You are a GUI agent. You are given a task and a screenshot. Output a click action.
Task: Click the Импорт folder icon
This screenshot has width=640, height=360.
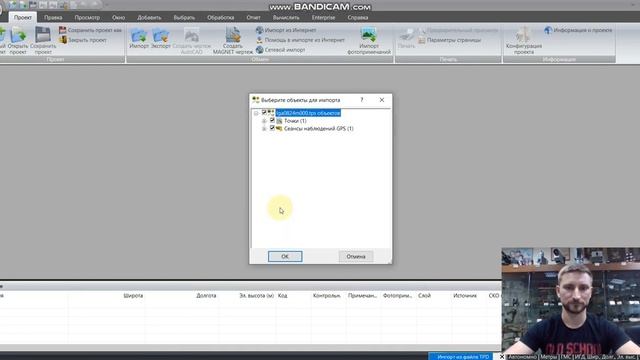pos(139,36)
